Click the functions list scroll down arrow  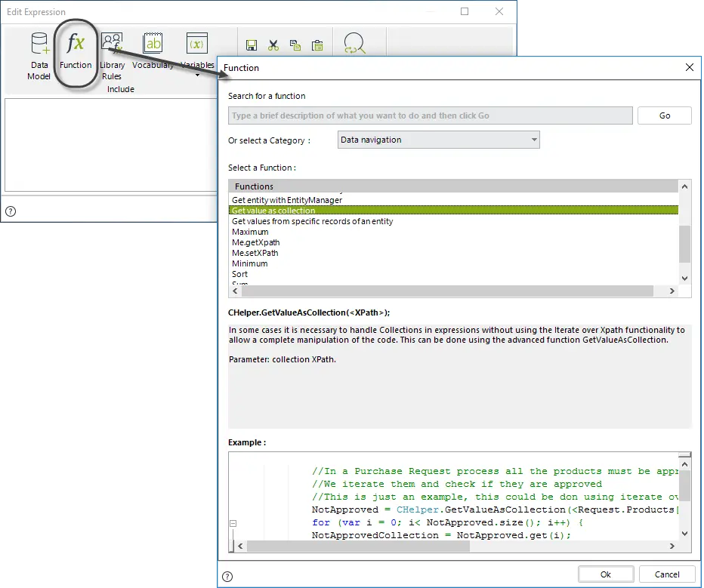(x=684, y=279)
